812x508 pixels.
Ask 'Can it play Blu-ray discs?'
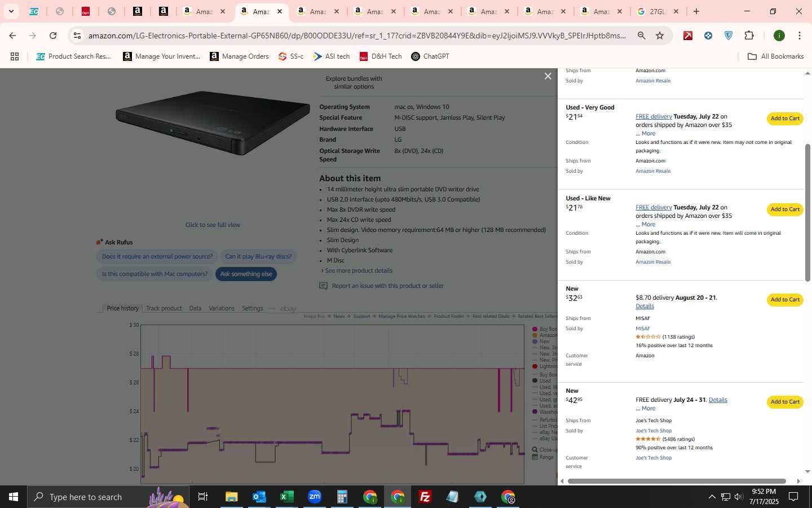click(258, 256)
